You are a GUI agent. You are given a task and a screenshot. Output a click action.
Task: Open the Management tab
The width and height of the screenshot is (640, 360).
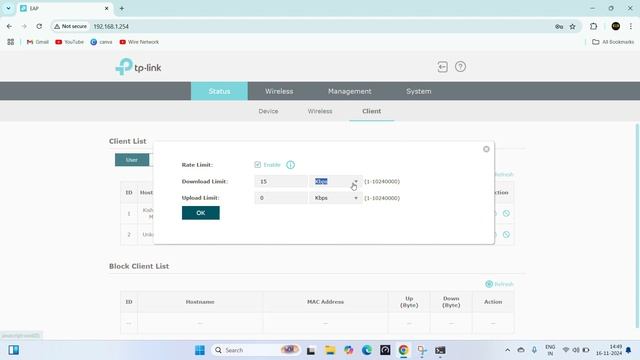click(x=350, y=91)
